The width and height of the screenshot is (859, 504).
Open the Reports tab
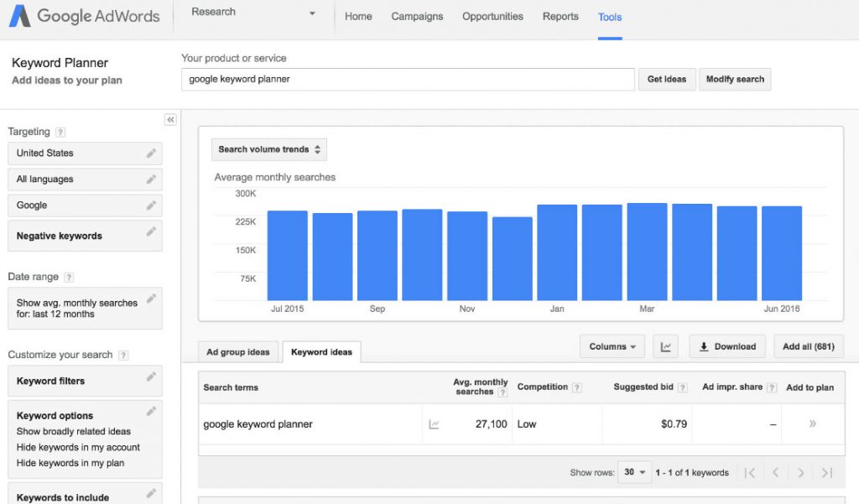560,17
